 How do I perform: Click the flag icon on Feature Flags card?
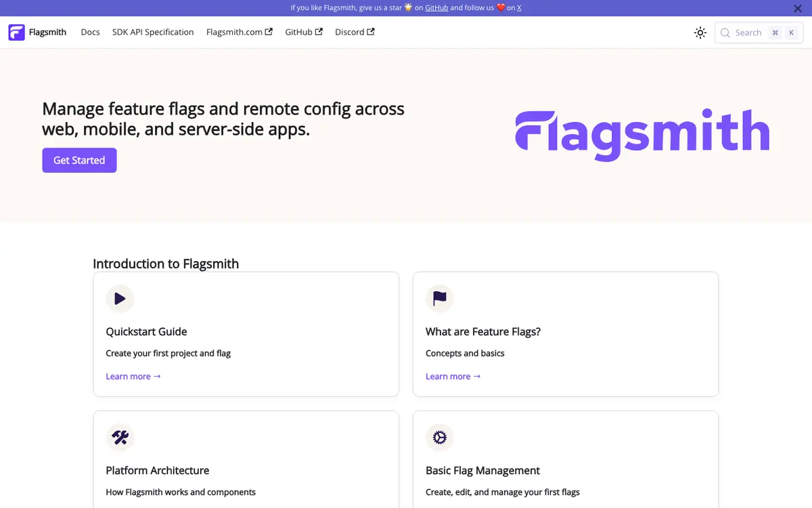point(440,298)
